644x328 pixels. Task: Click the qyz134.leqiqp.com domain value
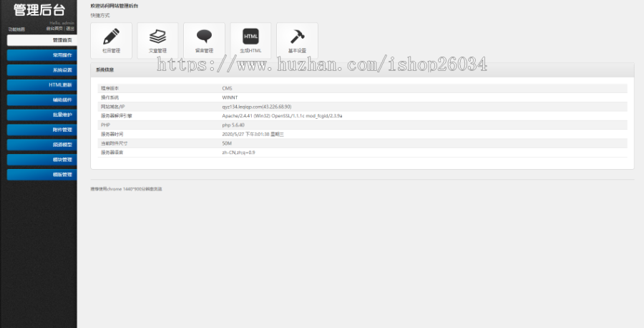pyautogui.click(x=257, y=107)
